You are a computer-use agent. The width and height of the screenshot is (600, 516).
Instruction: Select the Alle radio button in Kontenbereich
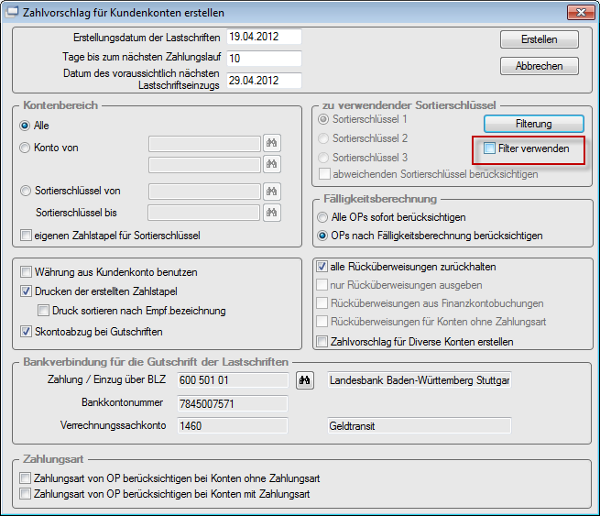pos(25,126)
